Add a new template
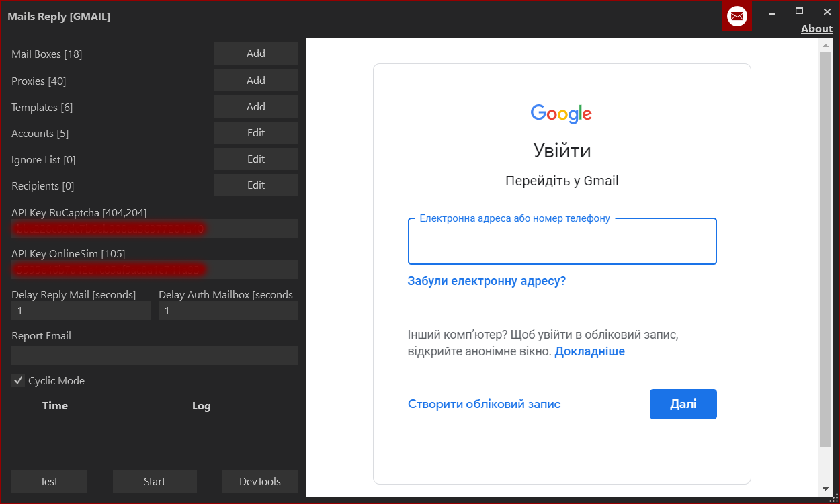 (255, 107)
